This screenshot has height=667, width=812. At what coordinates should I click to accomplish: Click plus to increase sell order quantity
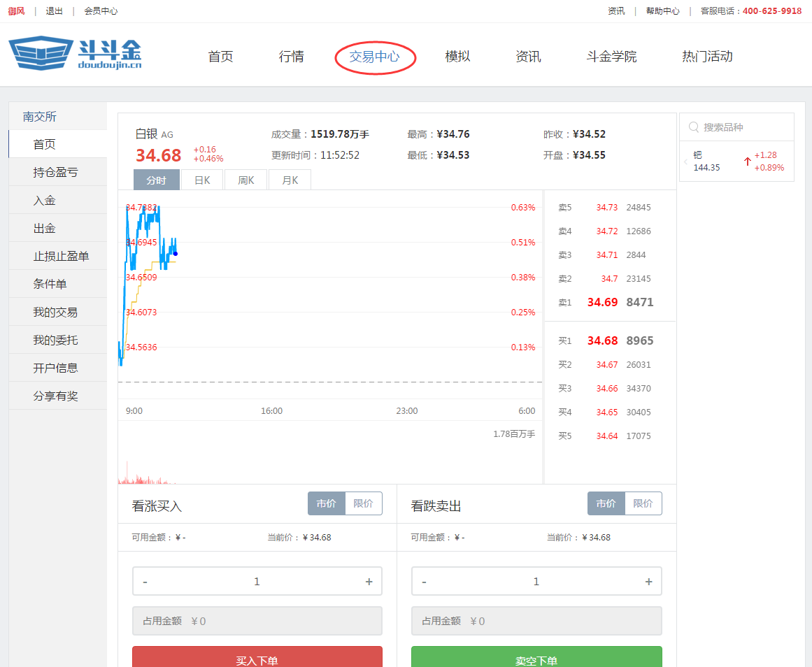click(648, 581)
